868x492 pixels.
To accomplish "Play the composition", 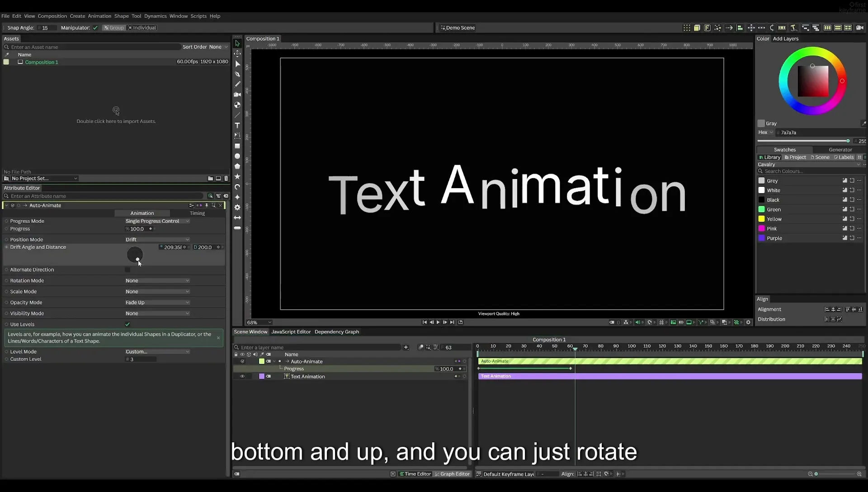I will pyautogui.click(x=438, y=322).
